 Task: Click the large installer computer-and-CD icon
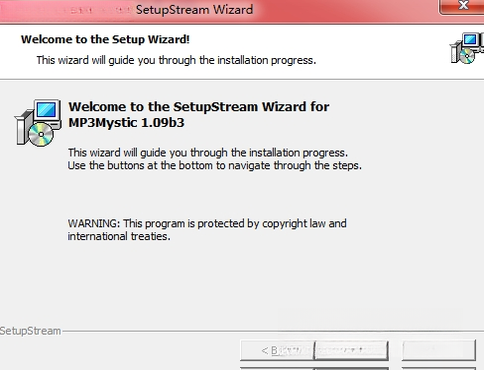click(38, 123)
